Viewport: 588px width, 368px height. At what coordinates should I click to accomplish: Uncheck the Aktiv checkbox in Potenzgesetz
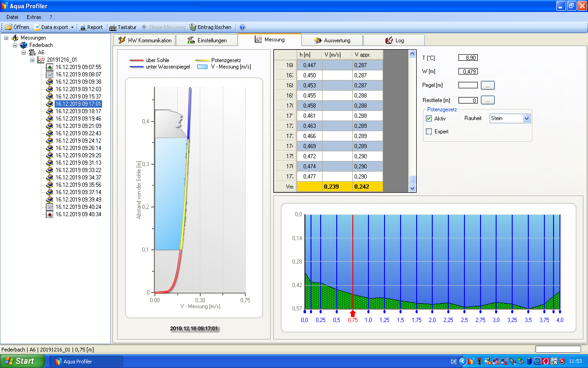429,119
